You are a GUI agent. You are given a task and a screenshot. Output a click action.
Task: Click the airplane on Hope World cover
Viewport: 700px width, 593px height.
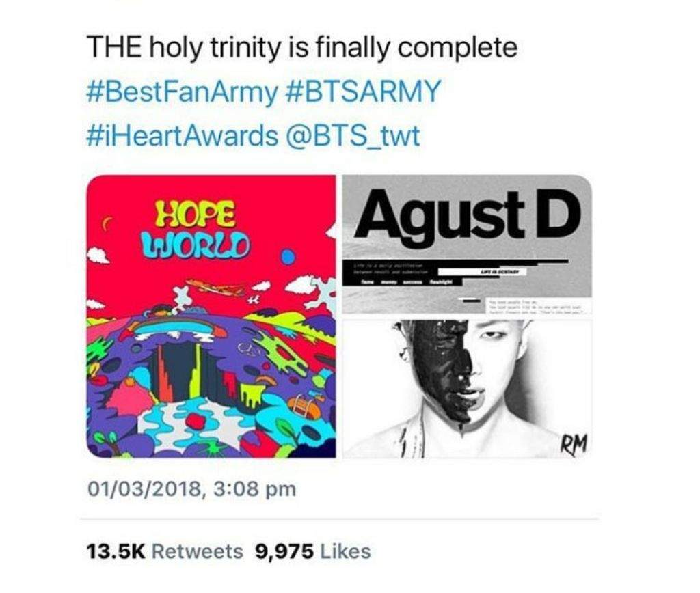[x=214, y=287]
